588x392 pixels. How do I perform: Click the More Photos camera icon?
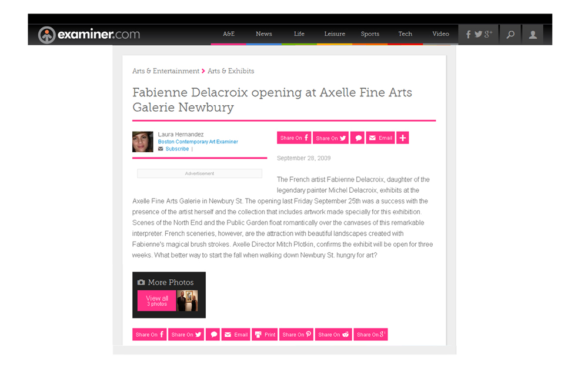click(141, 282)
